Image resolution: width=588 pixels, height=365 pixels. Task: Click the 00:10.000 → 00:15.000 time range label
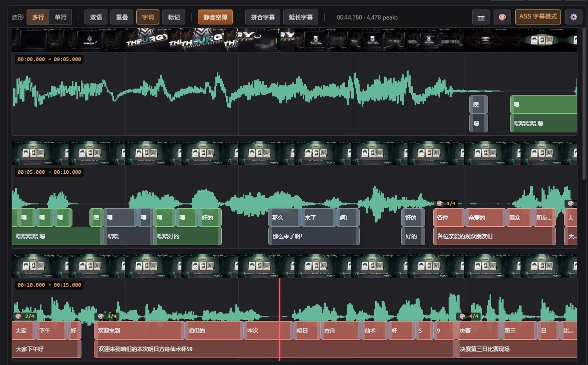coord(49,285)
